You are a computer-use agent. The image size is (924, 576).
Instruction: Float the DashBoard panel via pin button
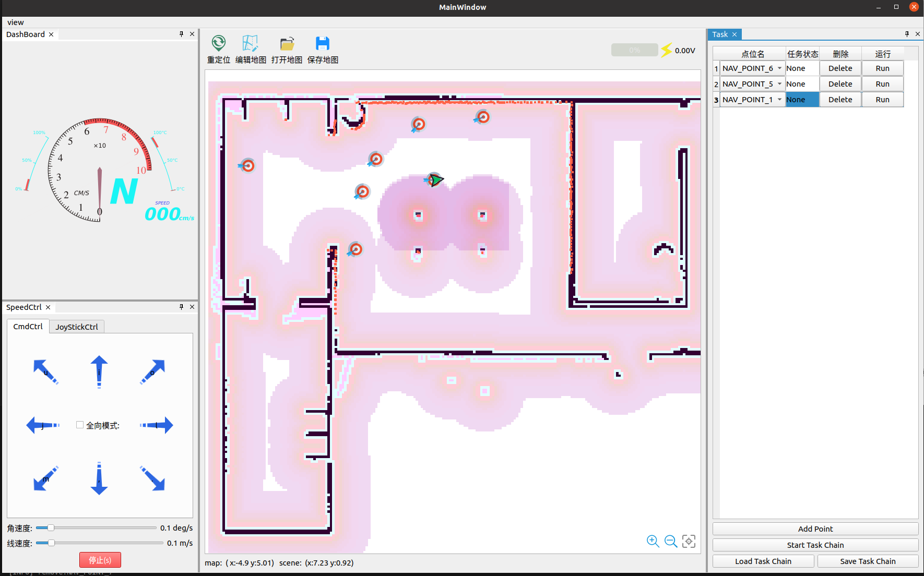pos(182,34)
